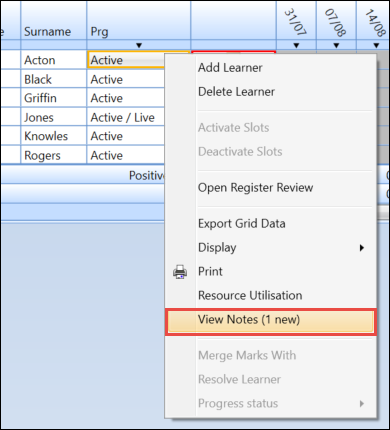
Task: Select the Rogers surname cell
Action: [x=54, y=155]
